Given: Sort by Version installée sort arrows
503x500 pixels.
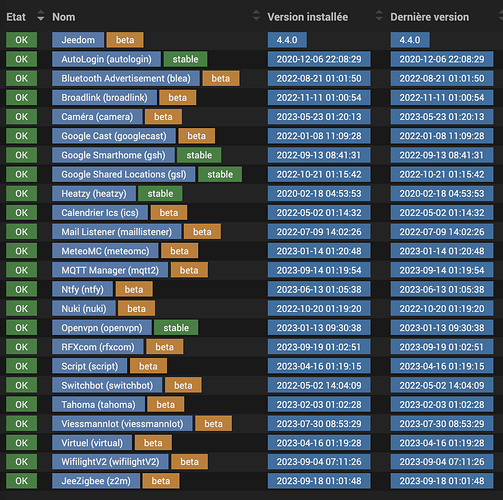Looking at the screenshot, I should tap(379, 15).
